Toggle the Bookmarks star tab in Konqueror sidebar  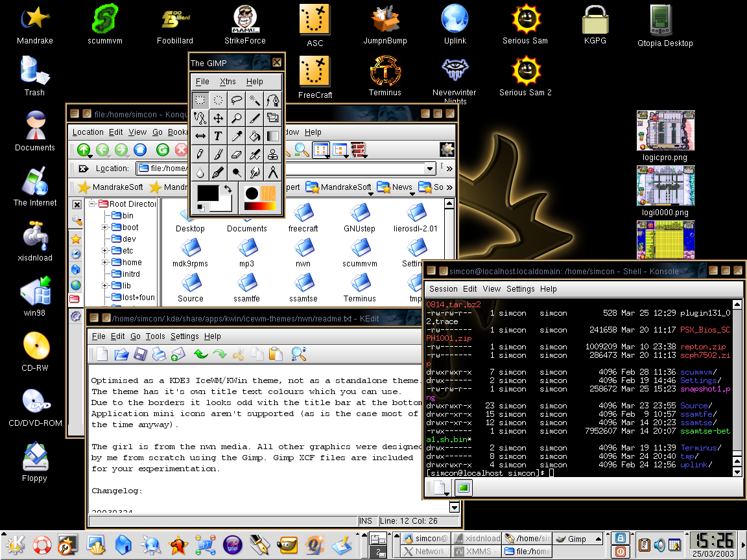(76, 239)
